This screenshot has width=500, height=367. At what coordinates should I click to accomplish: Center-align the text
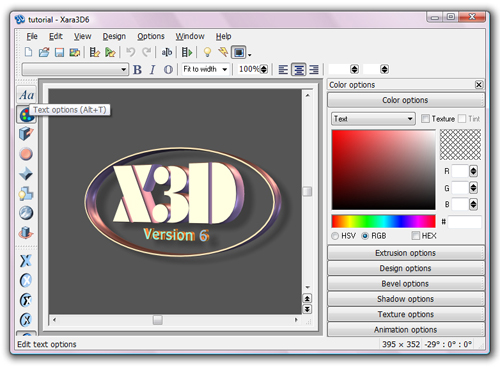point(299,69)
